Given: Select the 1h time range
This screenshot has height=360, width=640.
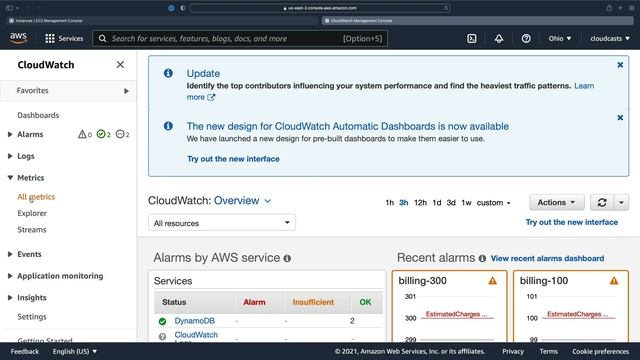Looking at the screenshot, I should pos(389,202).
